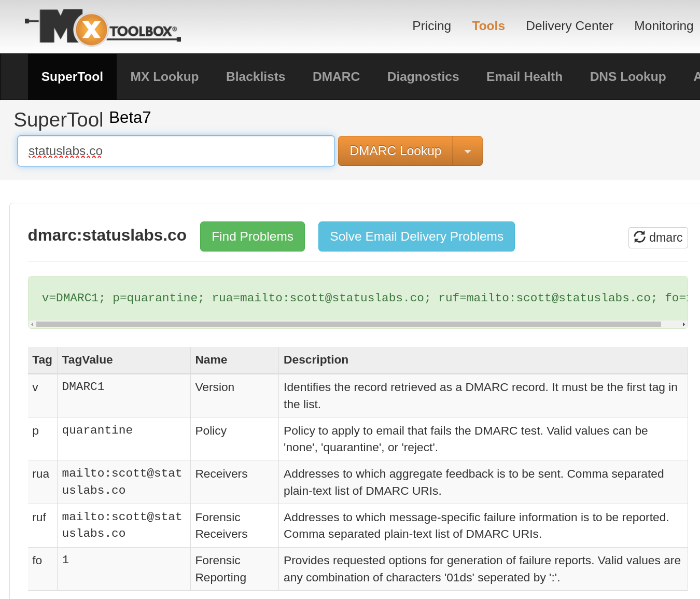Click the 'Beta7' label
The height and width of the screenshot is (599, 700).
coord(130,118)
